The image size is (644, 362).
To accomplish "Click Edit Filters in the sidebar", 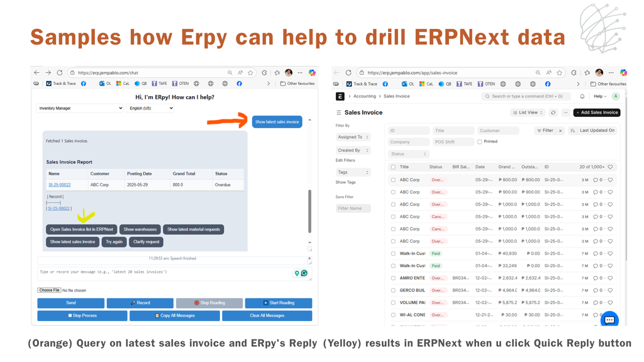I will tap(345, 160).
